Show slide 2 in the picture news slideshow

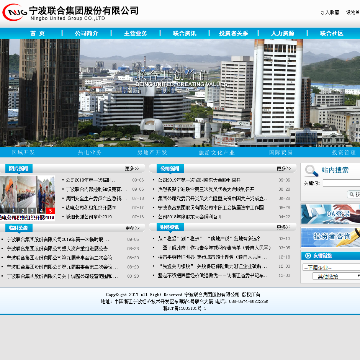23,211
